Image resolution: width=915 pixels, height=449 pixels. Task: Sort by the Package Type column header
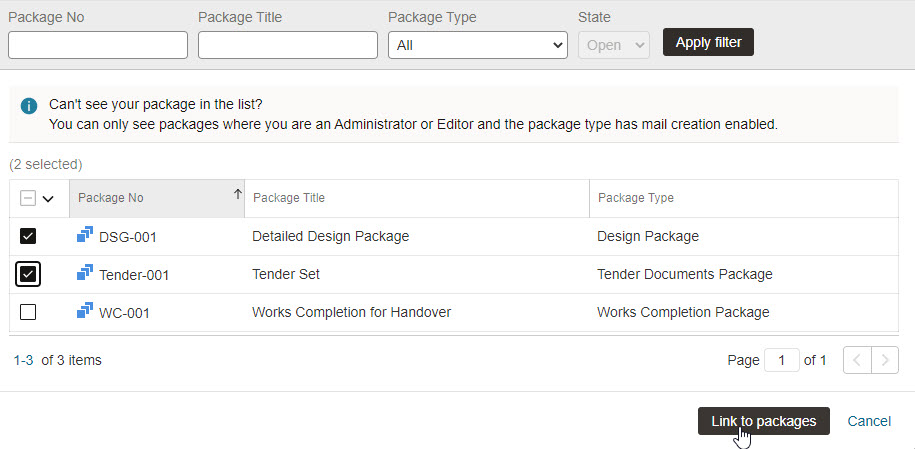point(635,198)
